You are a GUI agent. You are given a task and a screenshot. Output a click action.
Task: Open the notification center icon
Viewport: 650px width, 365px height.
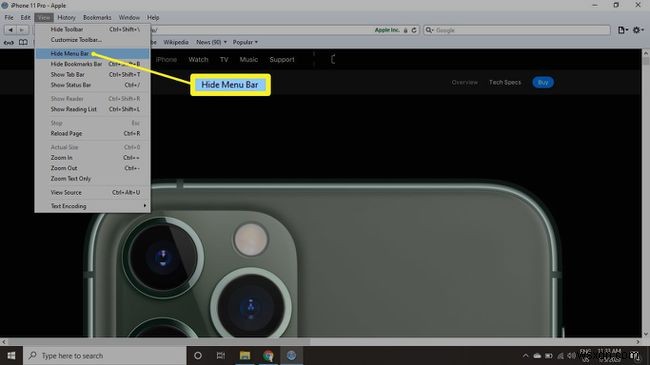[635, 355]
